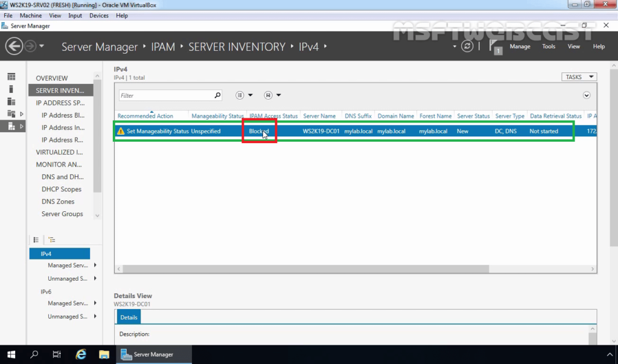618x364 pixels.
Task: Sort by IPAM Access Status column
Action: (273, 116)
